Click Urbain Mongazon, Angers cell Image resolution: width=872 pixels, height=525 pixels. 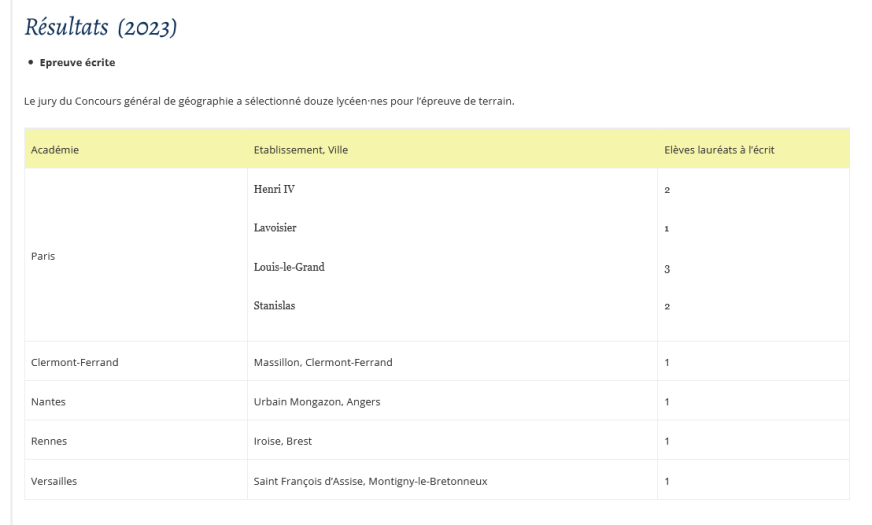tap(317, 402)
